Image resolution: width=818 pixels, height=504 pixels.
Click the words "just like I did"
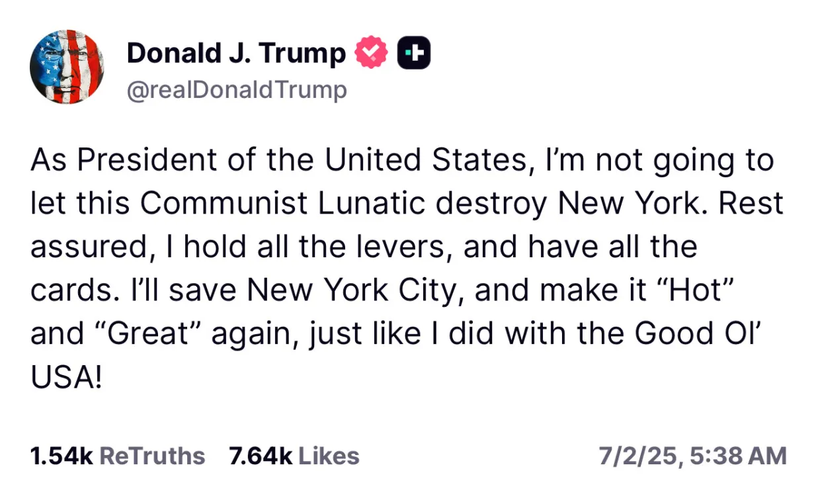(x=403, y=333)
